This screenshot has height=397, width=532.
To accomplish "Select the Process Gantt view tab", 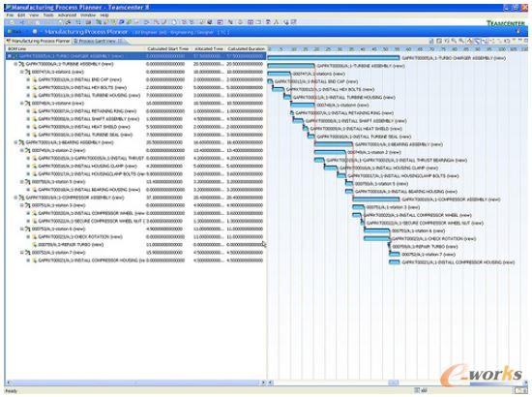I will 98,41.
